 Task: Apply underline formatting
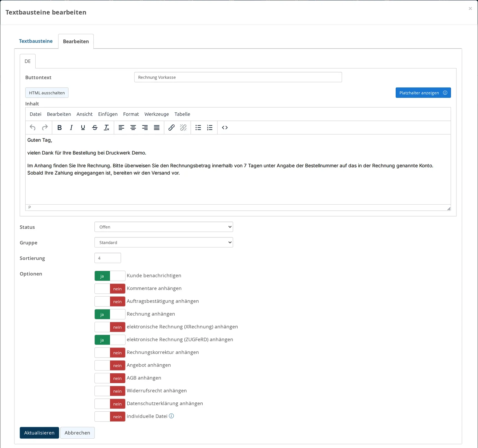pos(83,128)
